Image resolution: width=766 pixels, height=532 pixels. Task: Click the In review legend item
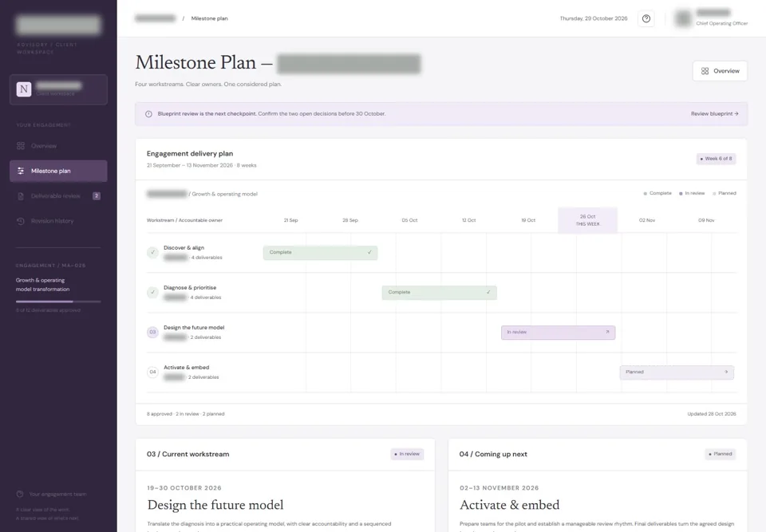point(692,194)
